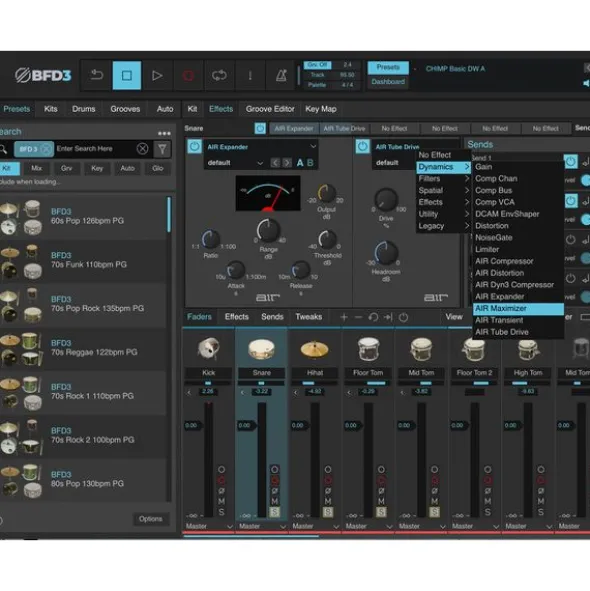The image size is (590, 591).
Task: Click the Options button
Action: coord(150,519)
